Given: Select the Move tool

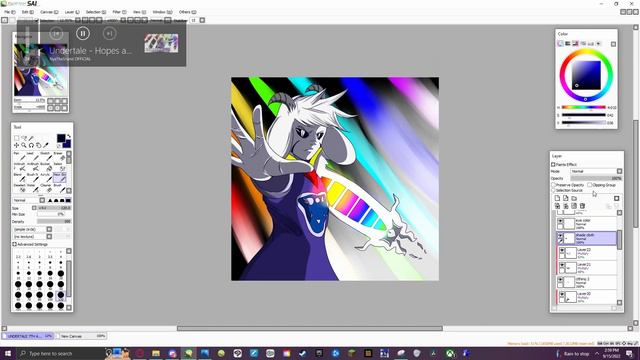Looking at the screenshot, I should click(x=17, y=145).
